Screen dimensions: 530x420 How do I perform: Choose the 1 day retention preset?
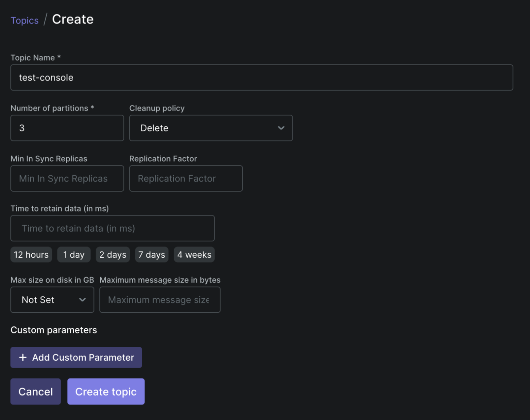pos(74,255)
